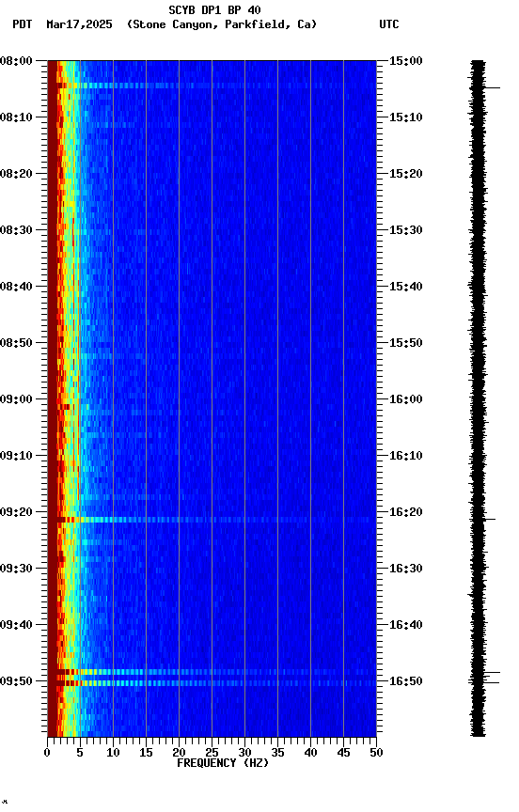Click the PDT time label "08:50"
Image resolution: width=519 pixels, height=812 pixels.
(16, 343)
